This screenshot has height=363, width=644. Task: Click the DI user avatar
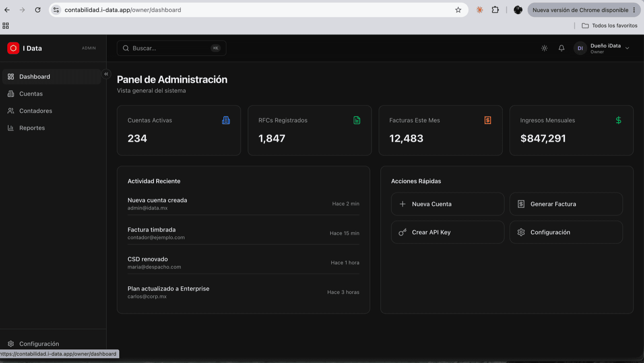click(x=580, y=48)
